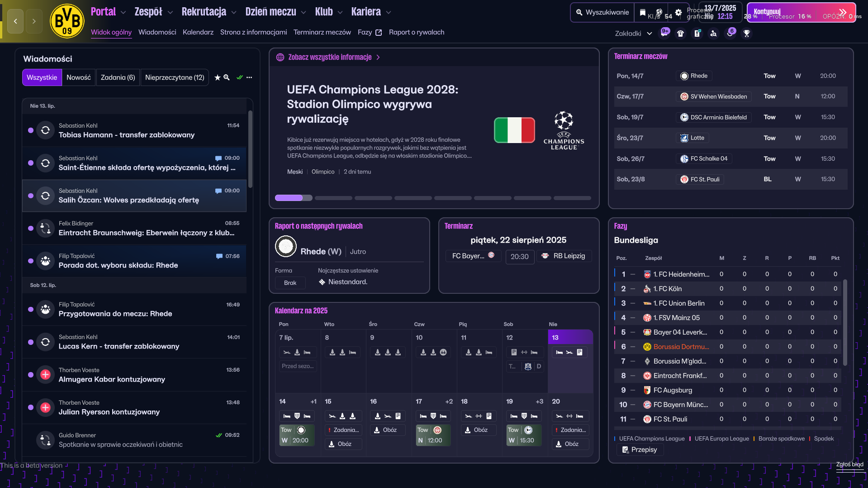
Task: Switch to the Kalendarz tab
Action: (198, 32)
